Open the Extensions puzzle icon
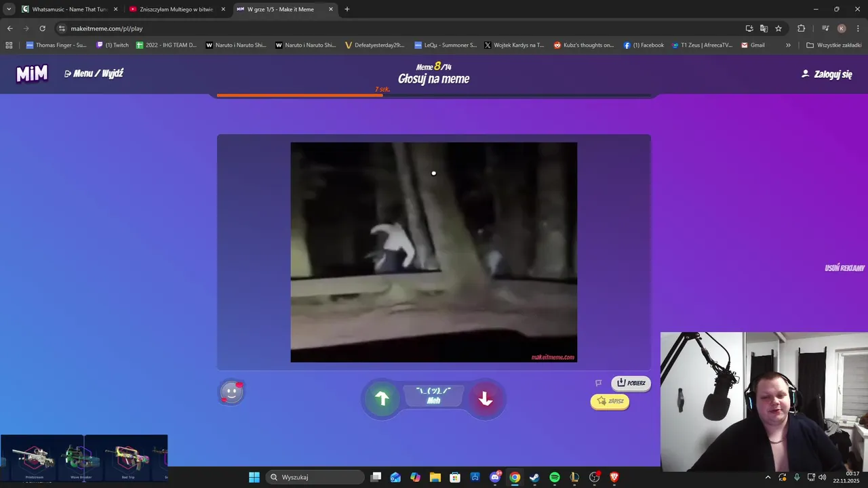 (x=802, y=28)
